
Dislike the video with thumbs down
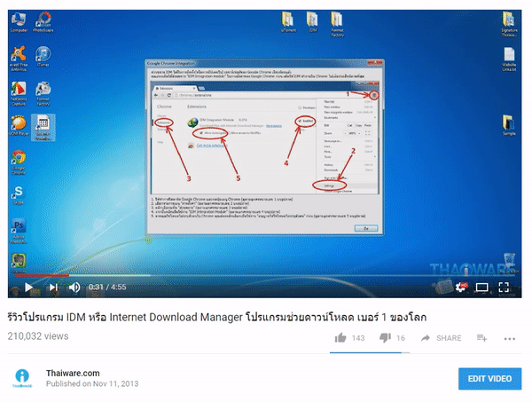point(385,338)
